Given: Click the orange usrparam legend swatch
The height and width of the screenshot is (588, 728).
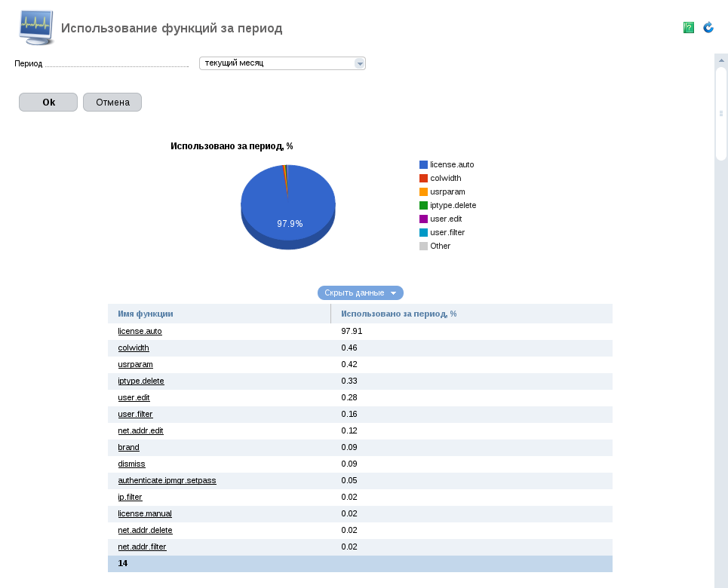Looking at the screenshot, I should point(423,191).
